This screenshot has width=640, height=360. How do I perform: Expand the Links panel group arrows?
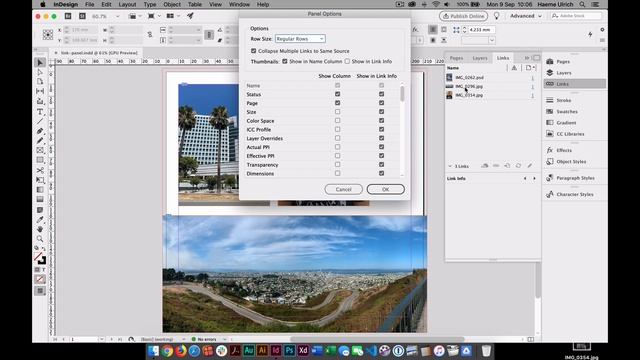point(527,58)
